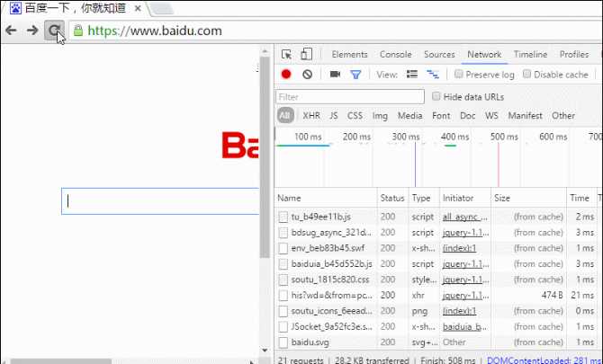
Task: Select the bdsug_async_321d request row
Action: 438,233
